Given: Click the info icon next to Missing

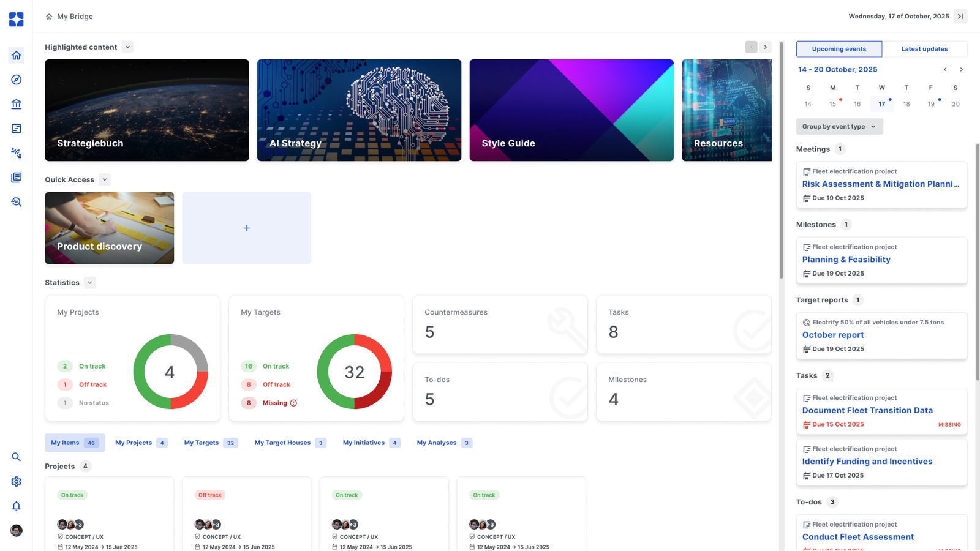Looking at the screenshot, I should click(293, 403).
